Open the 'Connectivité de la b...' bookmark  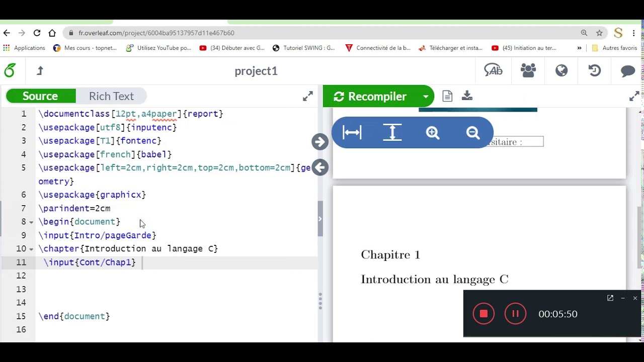[x=378, y=48]
